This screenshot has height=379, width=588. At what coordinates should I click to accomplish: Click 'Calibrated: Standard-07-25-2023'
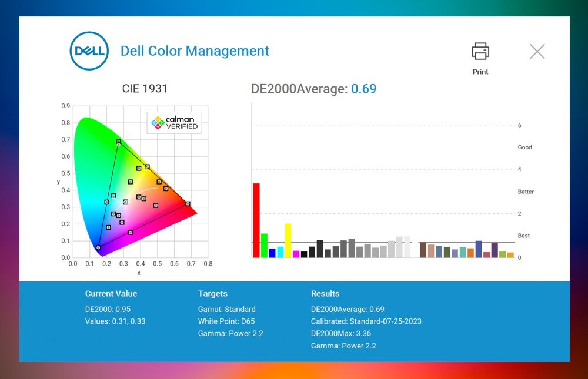pos(366,321)
